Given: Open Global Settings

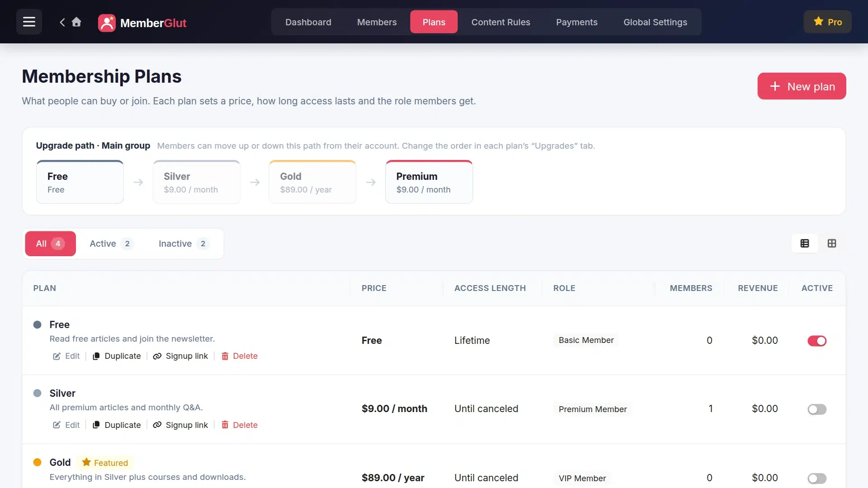Looking at the screenshot, I should 655,22.
